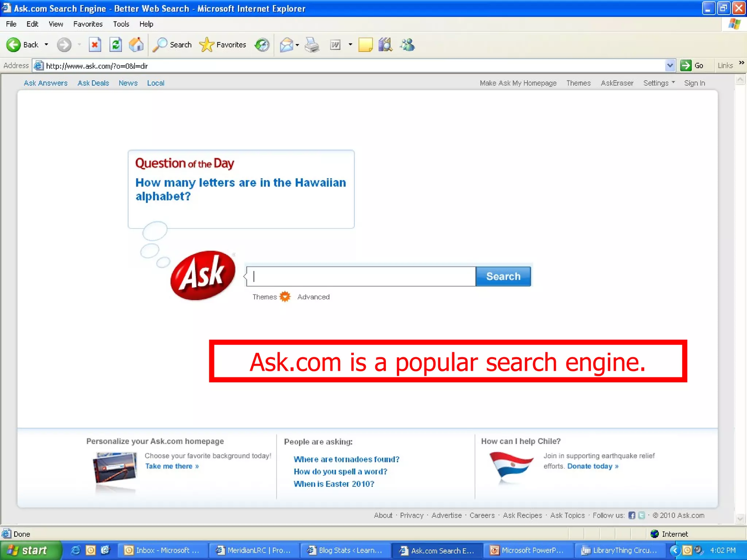The width and height of the screenshot is (747, 560).
Task: Open the AskEraser link
Action: coord(617,83)
